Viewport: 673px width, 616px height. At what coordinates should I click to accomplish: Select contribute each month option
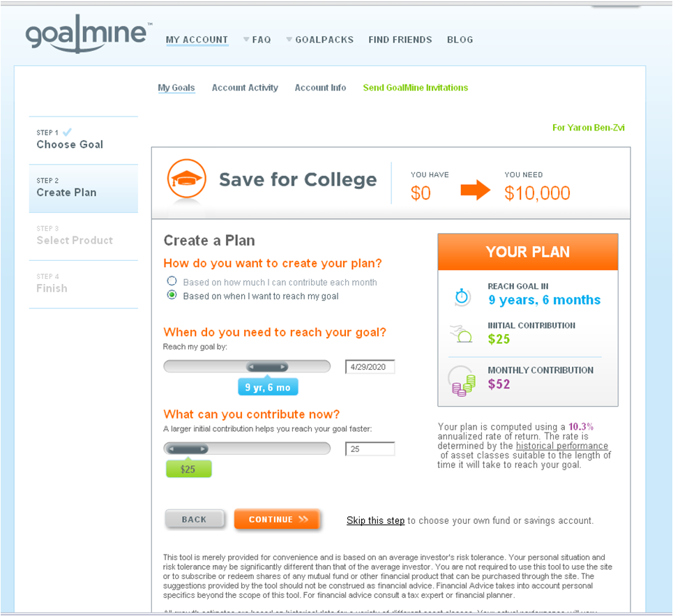pos(172,282)
